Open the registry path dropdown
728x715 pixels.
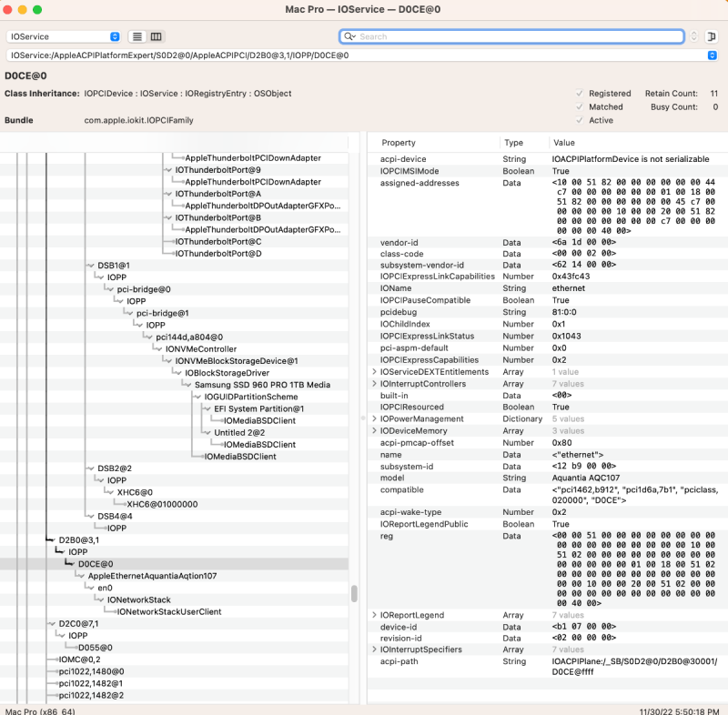click(x=712, y=55)
